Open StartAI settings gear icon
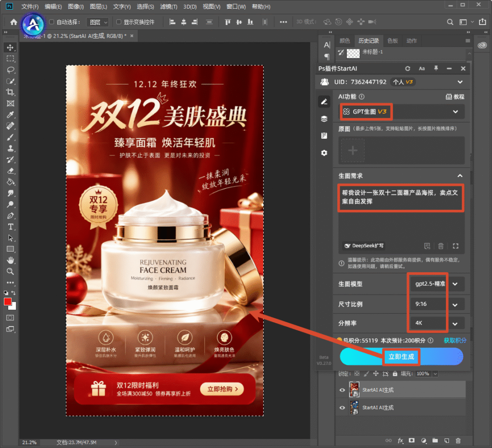This screenshot has width=492, height=448. click(x=324, y=153)
